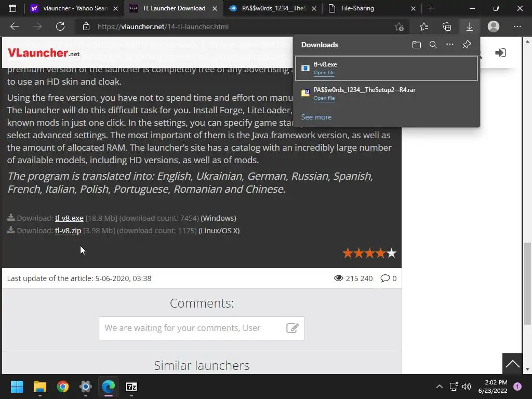
Task: Open network status tray icon
Action: tap(454, 387)
